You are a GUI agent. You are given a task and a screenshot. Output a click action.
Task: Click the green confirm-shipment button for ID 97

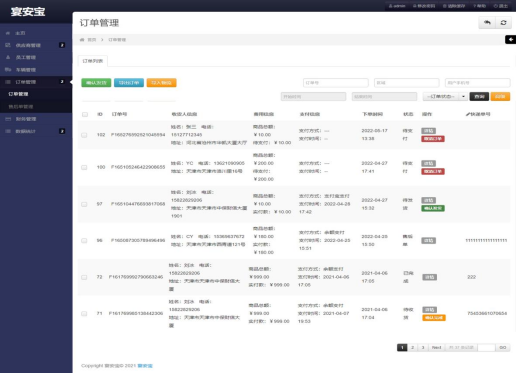coord(433,208)
